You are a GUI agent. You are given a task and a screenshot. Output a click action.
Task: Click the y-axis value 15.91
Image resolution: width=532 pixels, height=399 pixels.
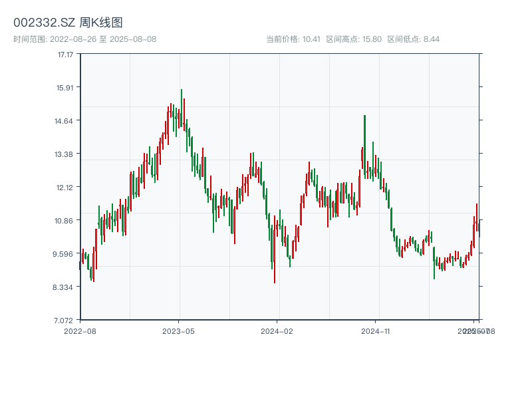tap(65, 88)
